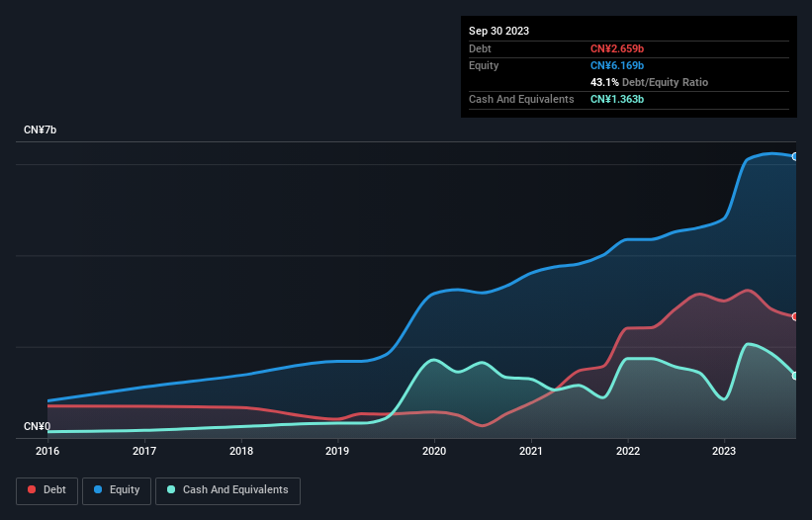This screenshot has height=520, width=812.
Task: Click the 2022 x-axis label
Action: [x=628, y=451]
